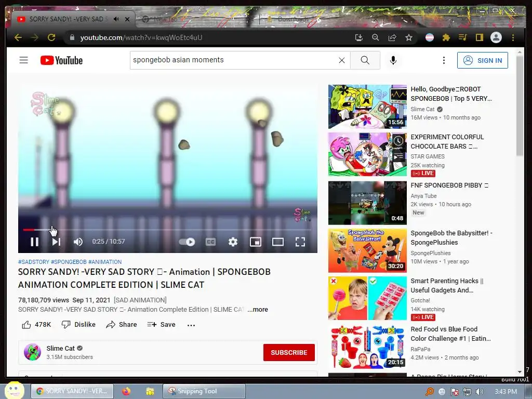Expand the description with '...more'
Image resolution: width=532 pixels, height=399 pixels.
[258, 310]
